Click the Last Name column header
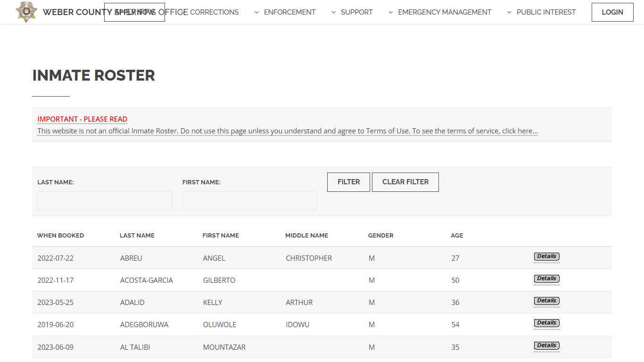This screenshot has width=644, height=362. tap(137, 236)
